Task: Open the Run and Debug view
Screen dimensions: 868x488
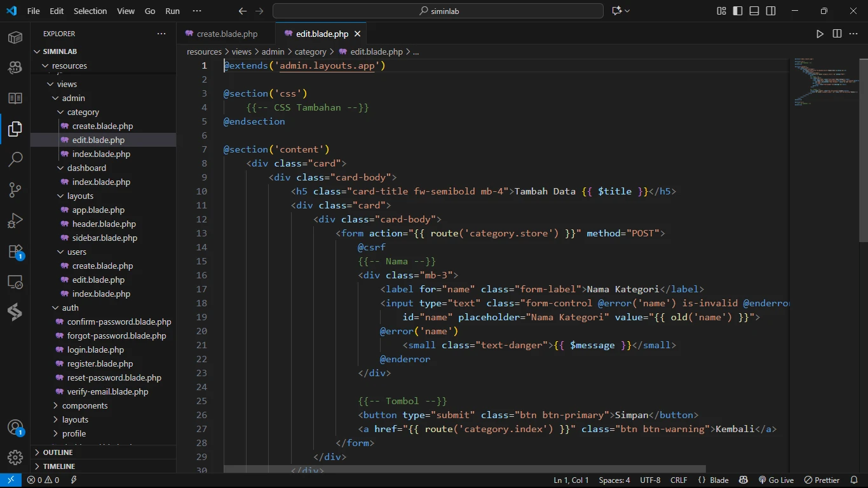Action: (x=15, y=220)
